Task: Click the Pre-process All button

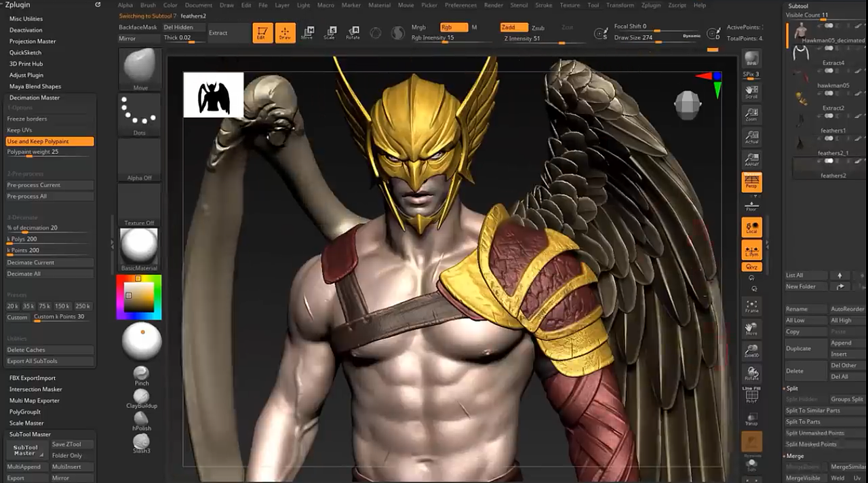Action: coord(50,196)
